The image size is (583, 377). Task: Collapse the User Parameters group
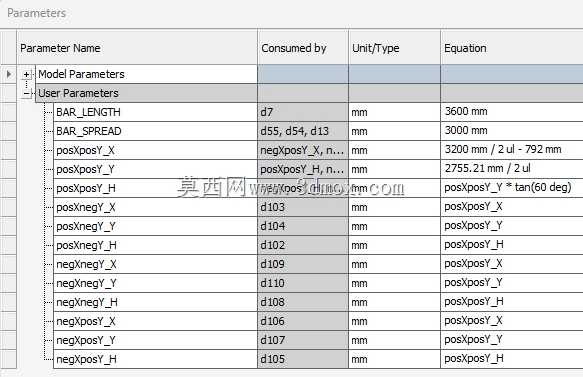click(26, 93)
